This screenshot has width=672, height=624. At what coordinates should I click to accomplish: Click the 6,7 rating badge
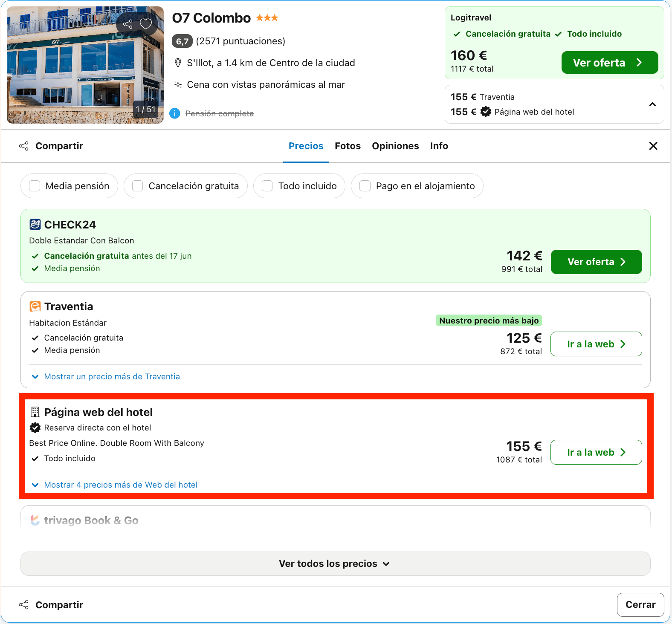click(x=182, y=41)
